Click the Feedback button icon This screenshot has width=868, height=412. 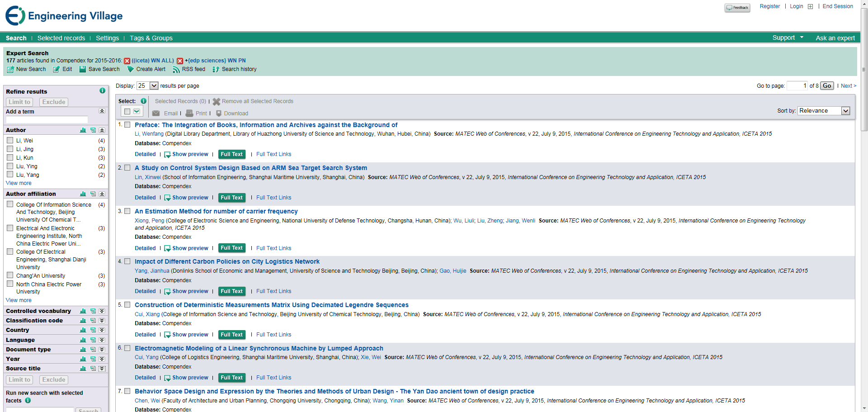(737, 8)
